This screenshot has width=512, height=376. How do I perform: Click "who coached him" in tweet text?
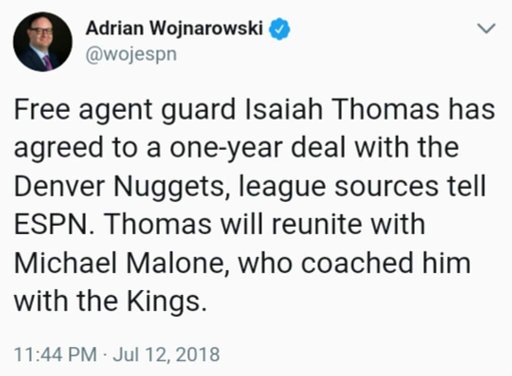coord(354,263)
